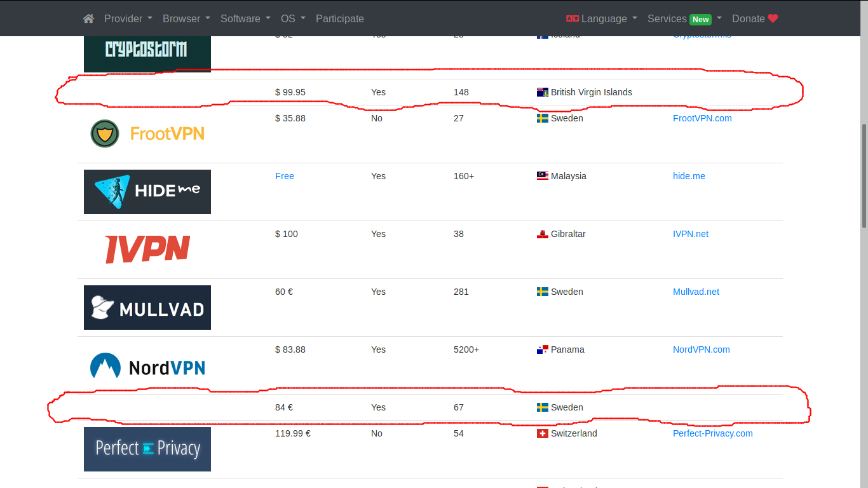Open the Language dropdown
Screen dimensions: 868x488
coord(602,18)
